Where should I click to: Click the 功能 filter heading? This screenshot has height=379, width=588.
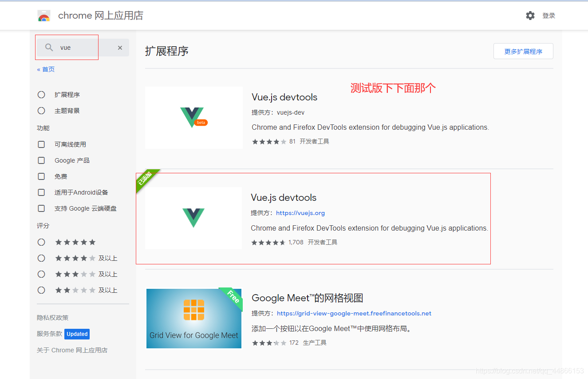(x=43, y=128)
